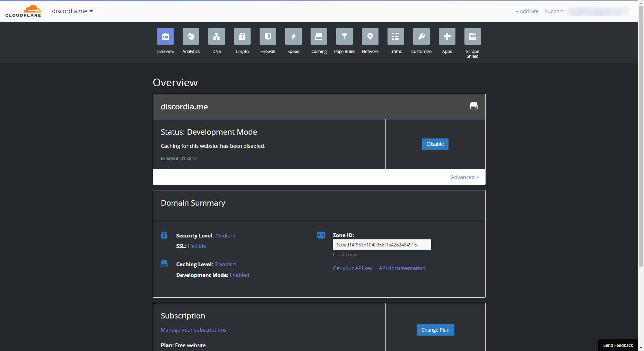This screenshot has width=644, height=351.
Task: Click the 'Subscription' heading
Action: [183, 316]
